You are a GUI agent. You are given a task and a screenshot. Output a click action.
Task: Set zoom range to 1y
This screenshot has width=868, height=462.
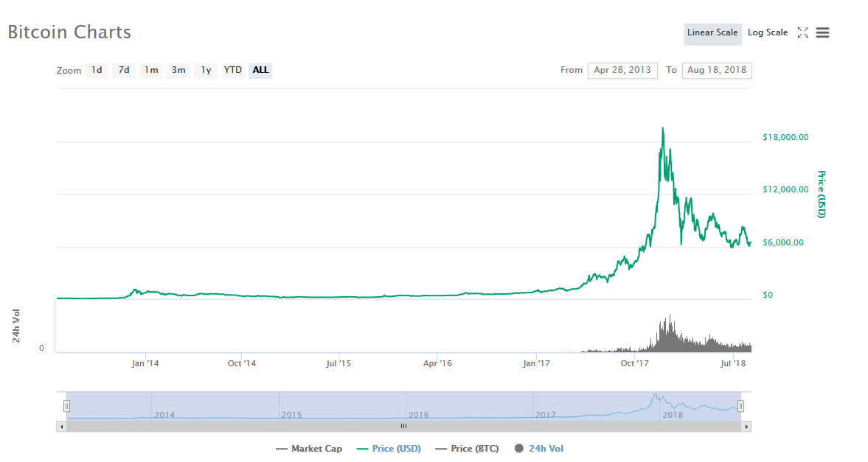tap(206, 70)
